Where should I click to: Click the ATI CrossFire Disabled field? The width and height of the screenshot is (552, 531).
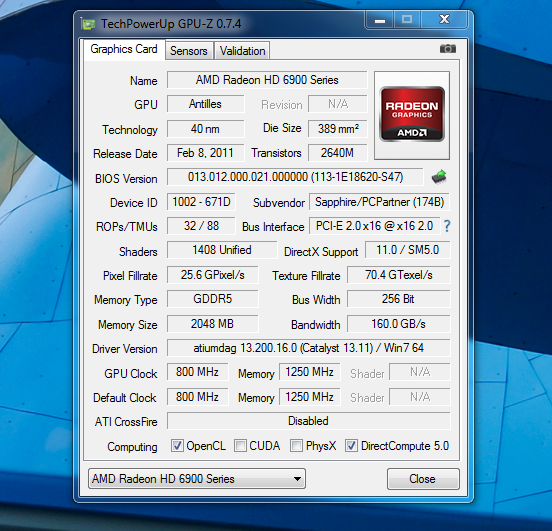coord(308,421)
